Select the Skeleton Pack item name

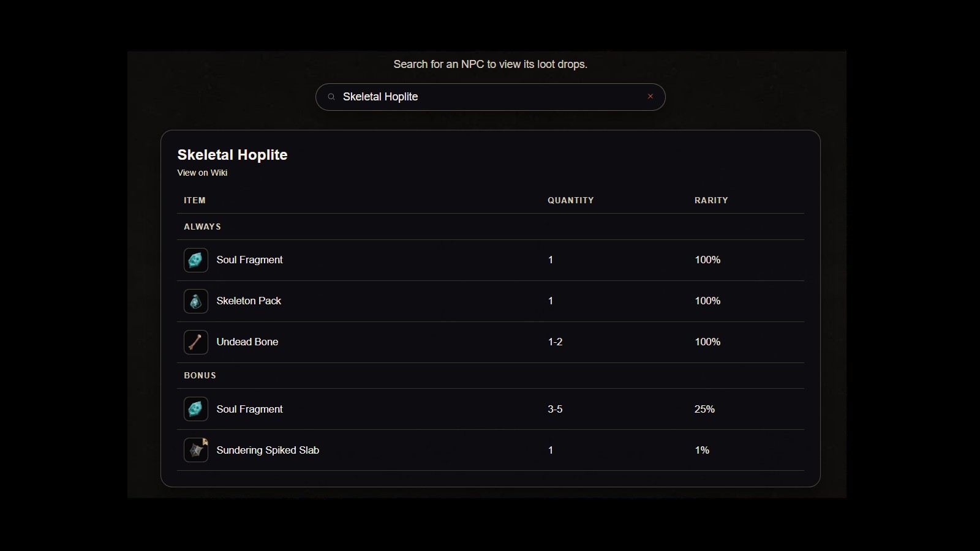pos(249,301)
